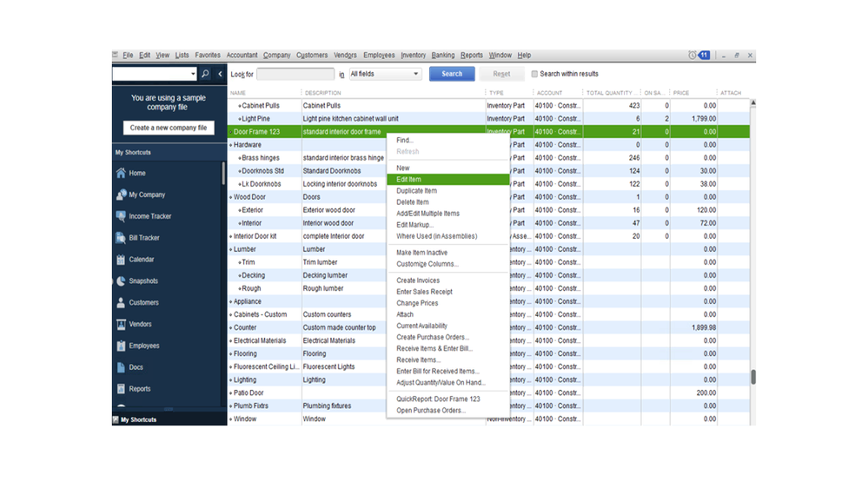
Task: Open the Calendar shortcut
Action: click(x=141, y=260)
